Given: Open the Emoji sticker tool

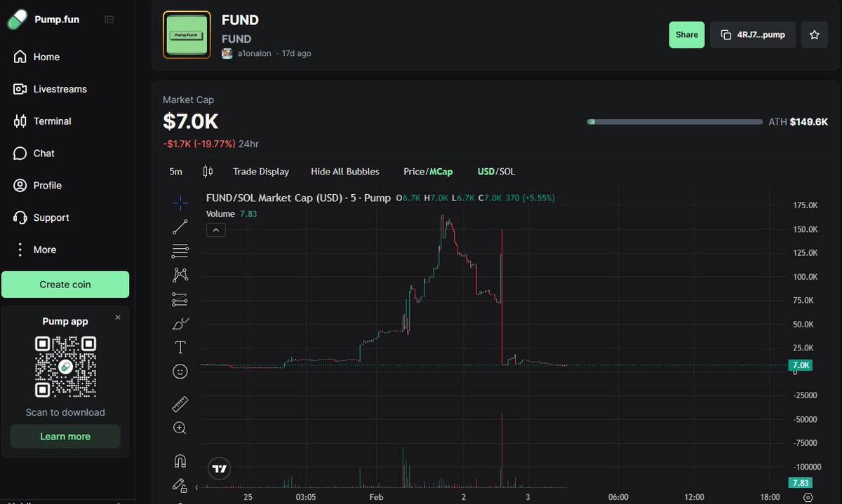Looking at the screenshot, I should [180, 371].
